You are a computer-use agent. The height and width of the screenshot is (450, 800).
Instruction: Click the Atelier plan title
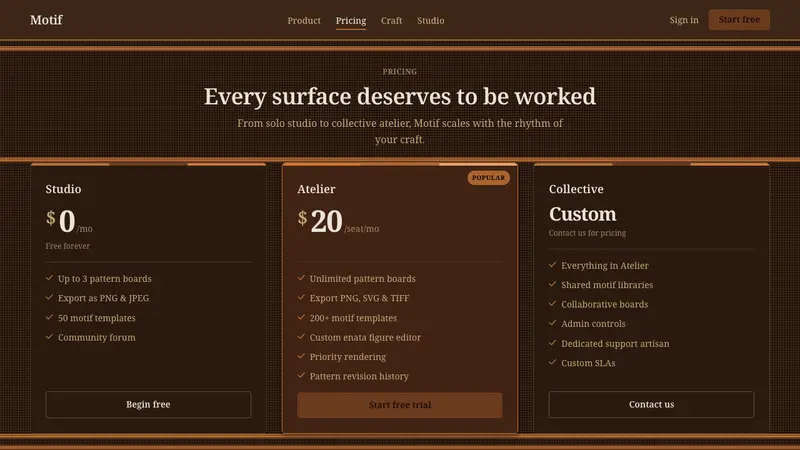tap(316, 189)
